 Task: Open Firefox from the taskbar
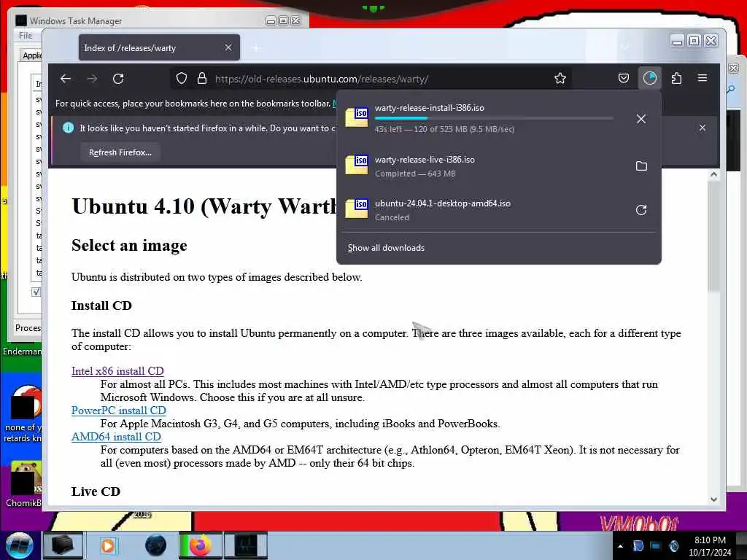point(200,545)
